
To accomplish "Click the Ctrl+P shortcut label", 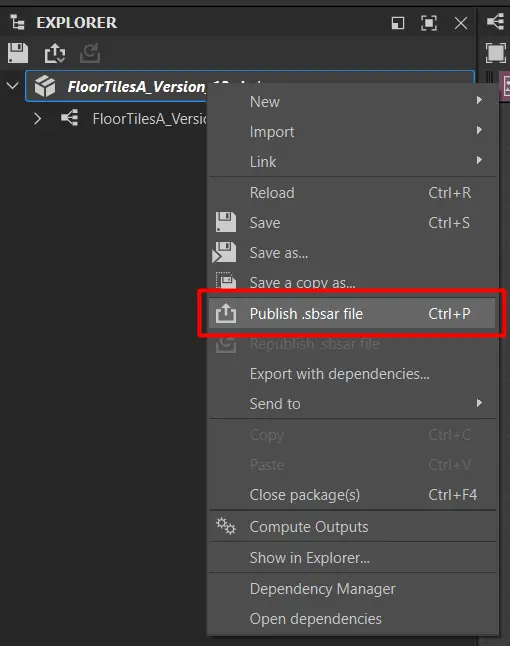I will coord(449,314).
